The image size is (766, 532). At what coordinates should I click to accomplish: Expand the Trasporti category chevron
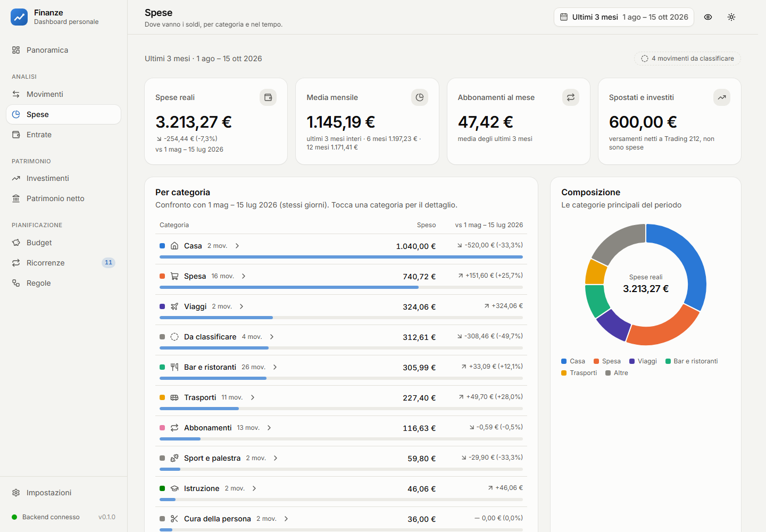click(253, 397)
